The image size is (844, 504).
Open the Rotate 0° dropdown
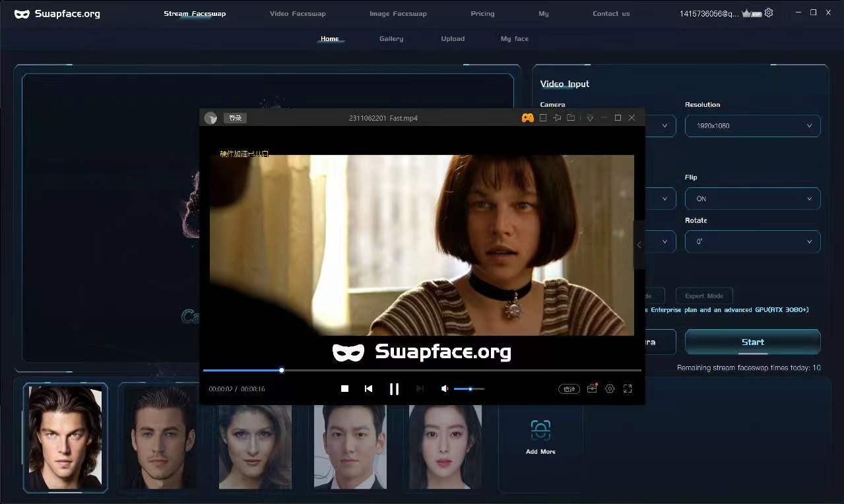click(x=753, y=241)
